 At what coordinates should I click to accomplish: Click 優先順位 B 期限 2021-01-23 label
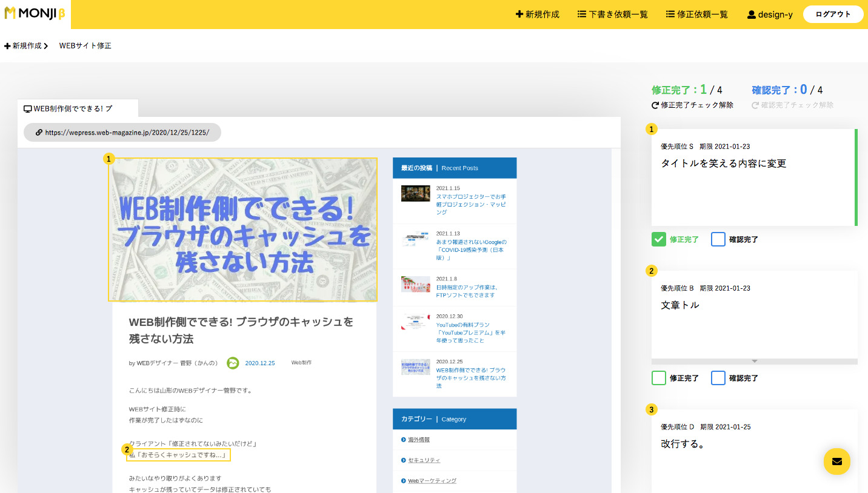pyautogui.click(x=706, y=288)
